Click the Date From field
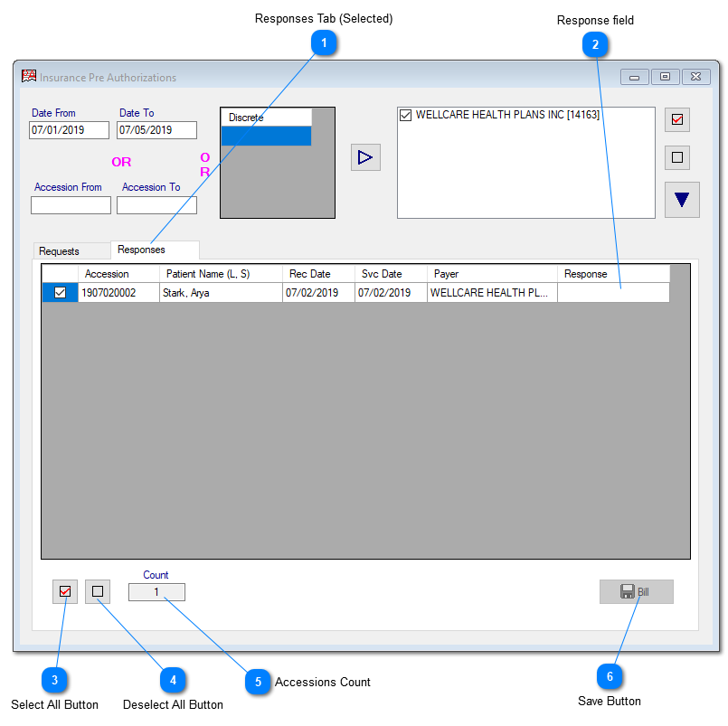 [x=69, y=130]
